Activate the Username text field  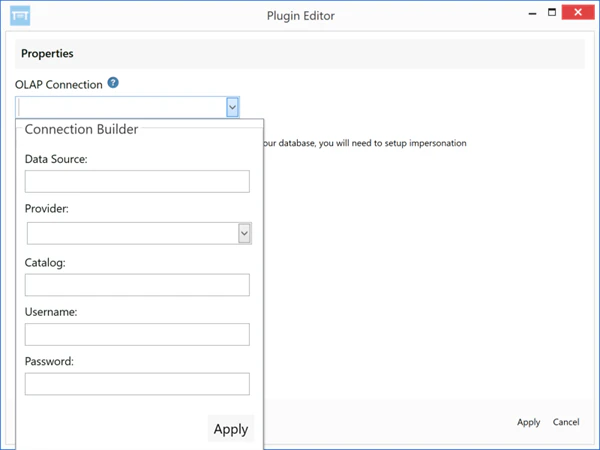[x=137, y=334]
